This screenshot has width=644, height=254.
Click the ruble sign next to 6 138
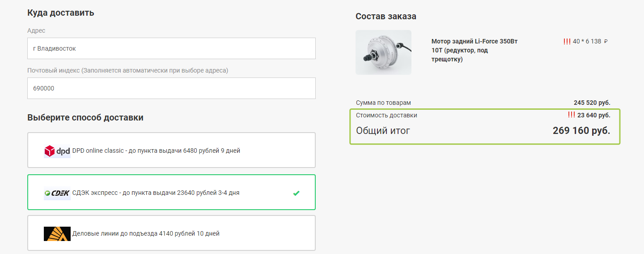(x=606, y=41)
